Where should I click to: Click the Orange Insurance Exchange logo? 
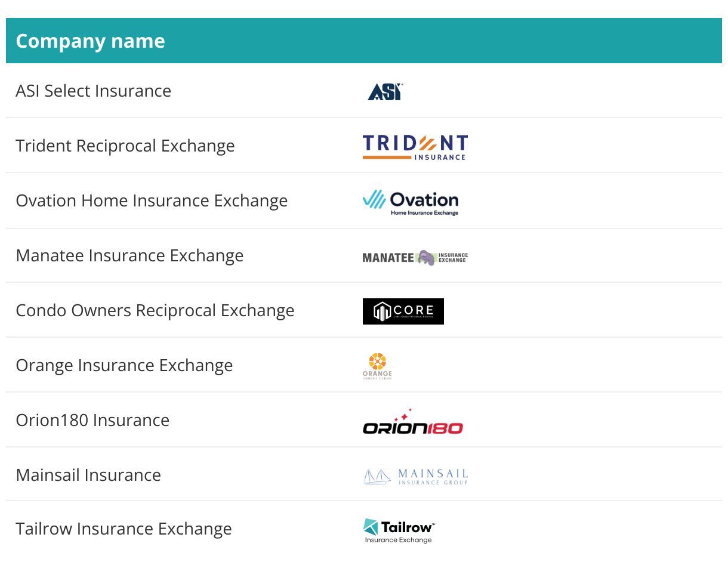coord(377,366)
